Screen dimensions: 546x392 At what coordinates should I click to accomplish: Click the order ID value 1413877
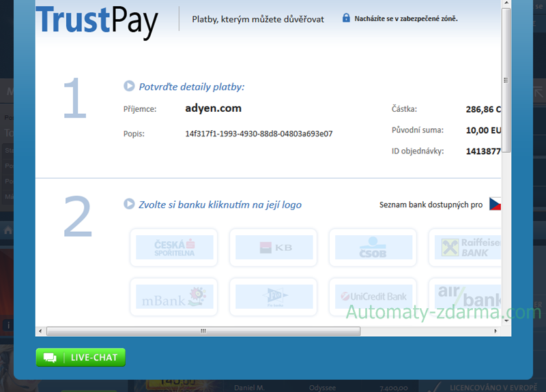tap(483, 151)
